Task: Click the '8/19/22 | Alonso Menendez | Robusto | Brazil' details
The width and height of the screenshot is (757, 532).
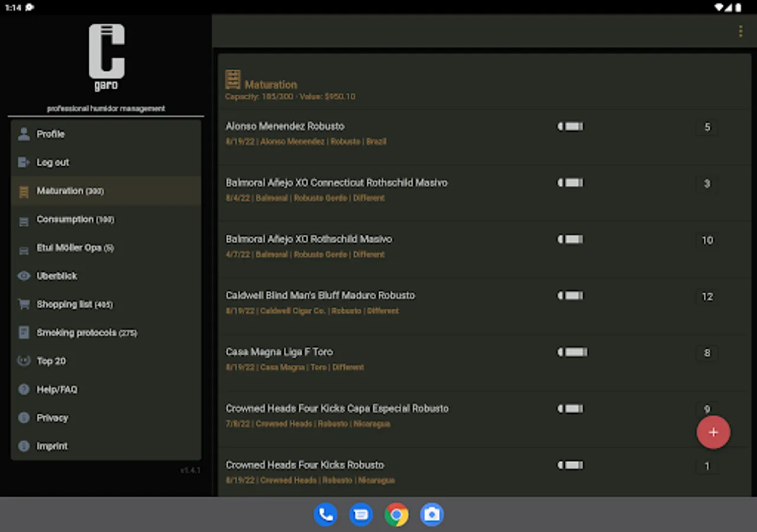Action: [306, 141]
